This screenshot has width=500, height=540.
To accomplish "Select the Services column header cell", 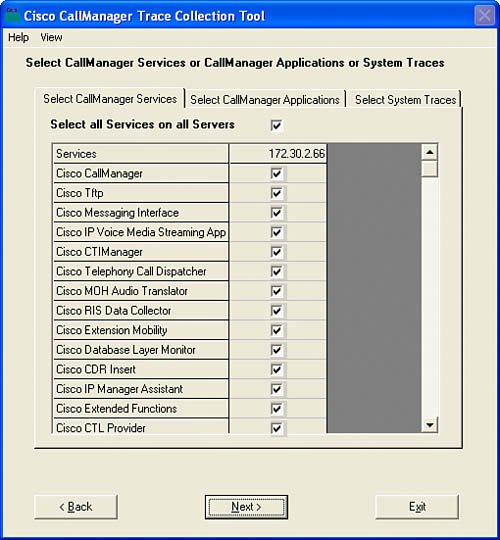I will pyautogui.click(x=140, y=154).
